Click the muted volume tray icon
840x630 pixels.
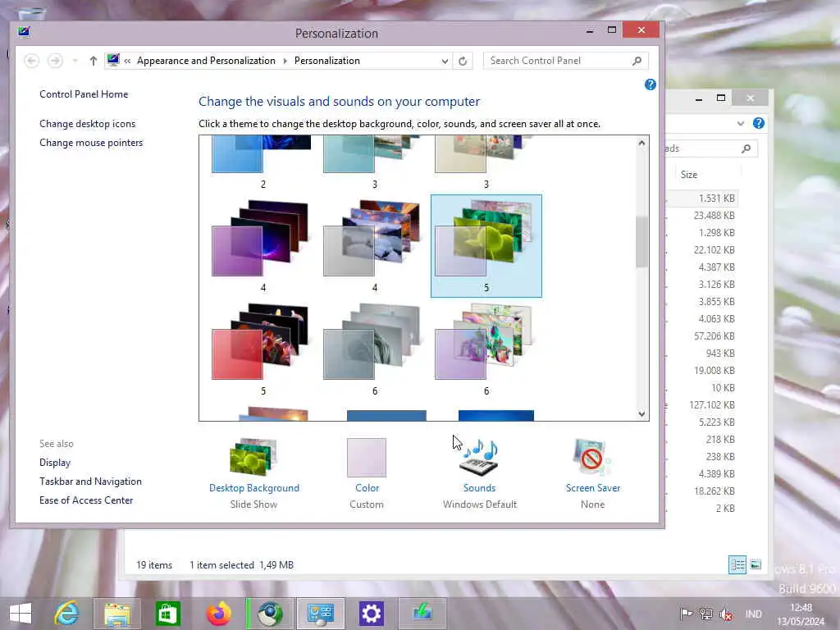pos(726,614)
